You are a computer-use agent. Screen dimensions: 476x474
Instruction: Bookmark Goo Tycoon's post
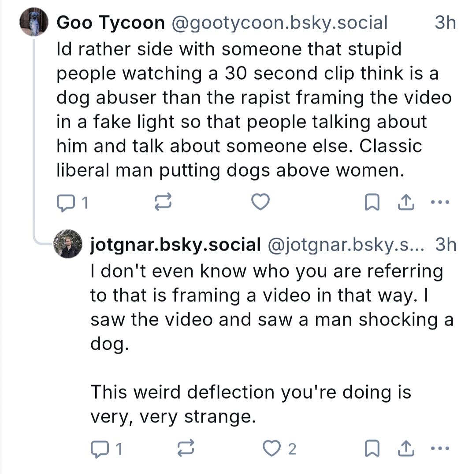click(372, 203)
